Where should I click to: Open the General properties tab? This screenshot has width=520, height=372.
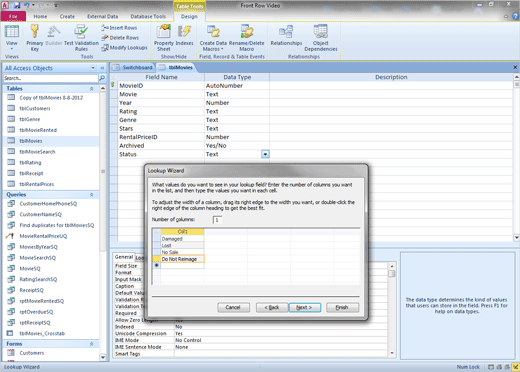pyautogui.click(x=124, y=257)
